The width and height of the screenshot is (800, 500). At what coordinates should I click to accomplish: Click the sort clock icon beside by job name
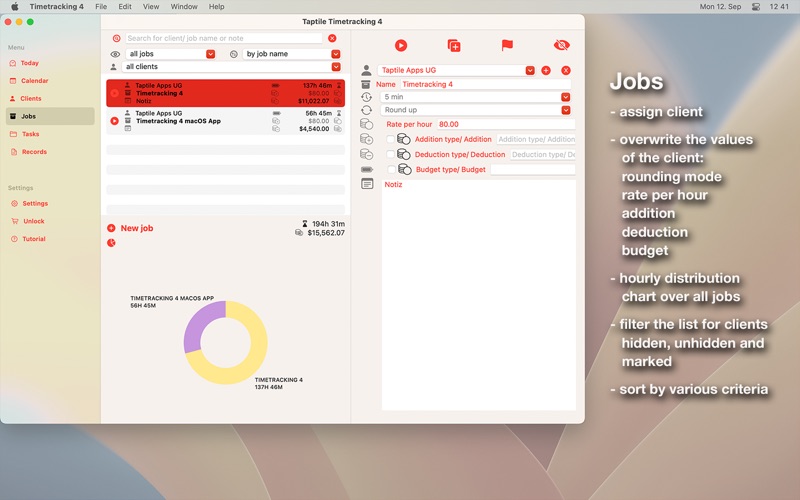coord(234,54)
